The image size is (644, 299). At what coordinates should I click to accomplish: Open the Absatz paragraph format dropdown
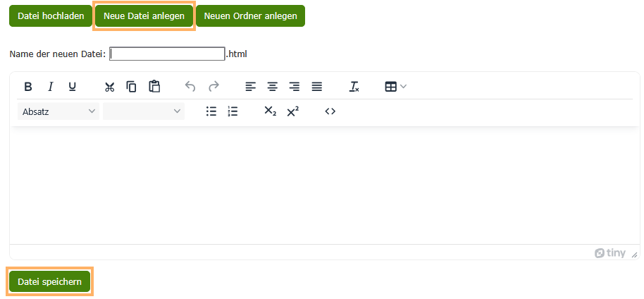58,111
